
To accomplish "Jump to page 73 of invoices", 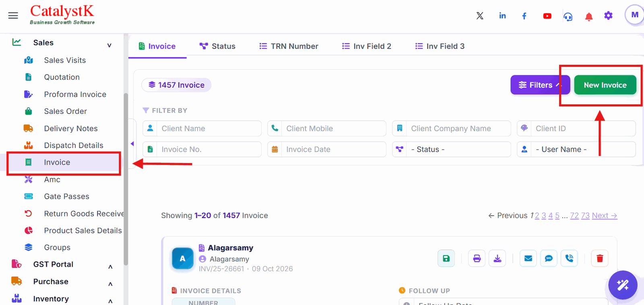I will pyautogui.click(x=585, y=216).
